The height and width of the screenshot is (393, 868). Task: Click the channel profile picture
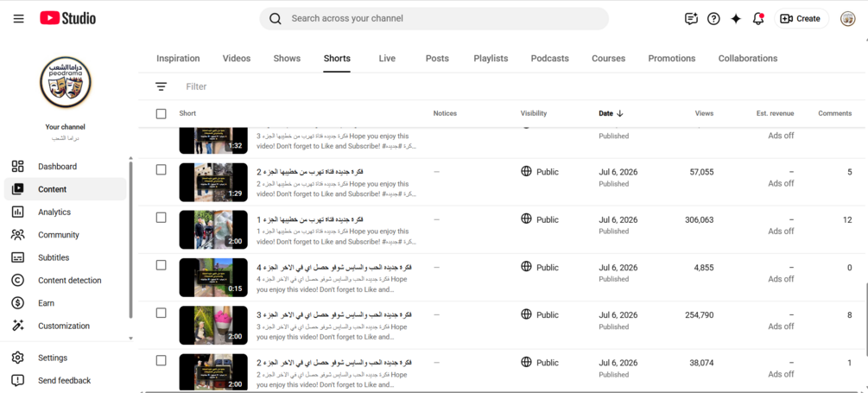[66, 83]
